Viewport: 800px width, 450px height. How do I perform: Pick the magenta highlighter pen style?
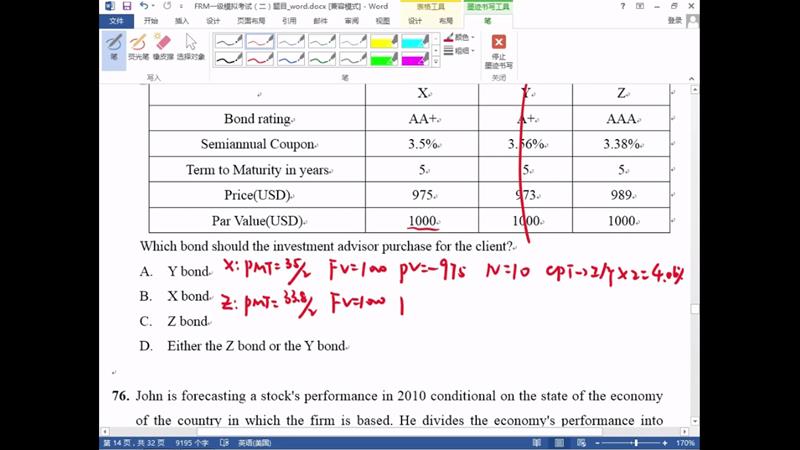(x=415, y=59)
